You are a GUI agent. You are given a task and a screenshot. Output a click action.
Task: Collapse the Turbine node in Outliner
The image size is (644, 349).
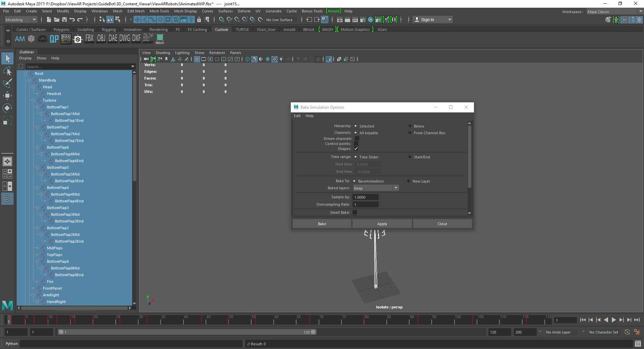33,100
